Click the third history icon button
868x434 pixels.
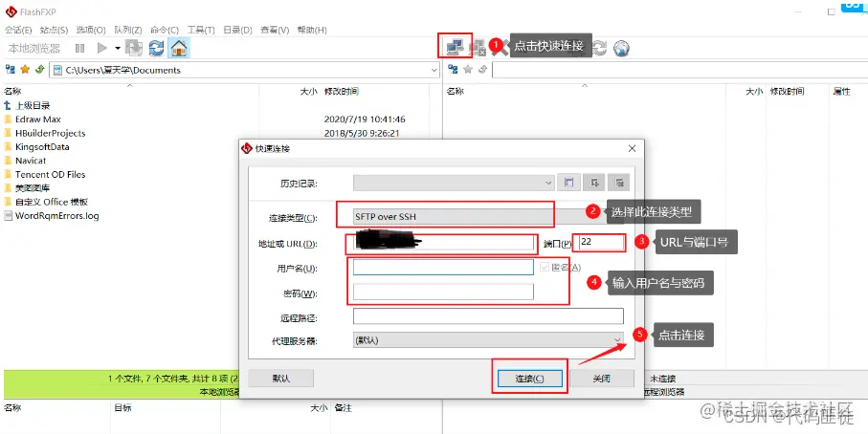coord(619,183)
